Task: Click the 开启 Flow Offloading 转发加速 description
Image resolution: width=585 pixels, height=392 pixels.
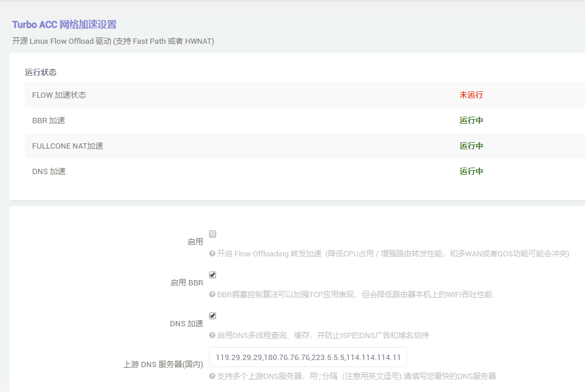Action: pos(393,253)
